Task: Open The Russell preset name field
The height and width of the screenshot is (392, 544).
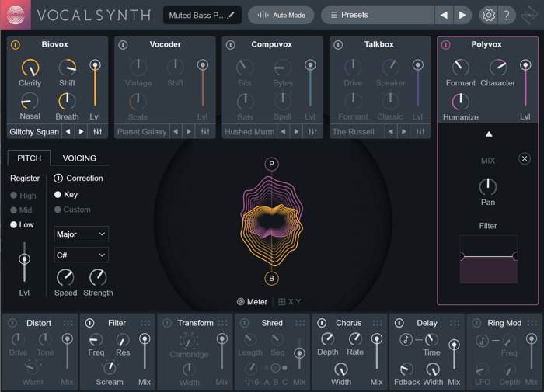Action: (357, 132)
